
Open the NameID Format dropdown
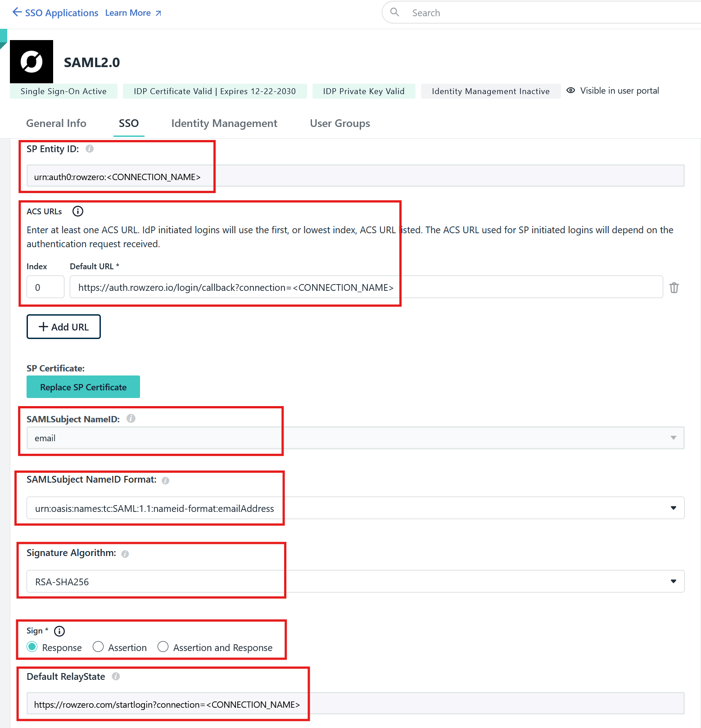pos(673,507)
